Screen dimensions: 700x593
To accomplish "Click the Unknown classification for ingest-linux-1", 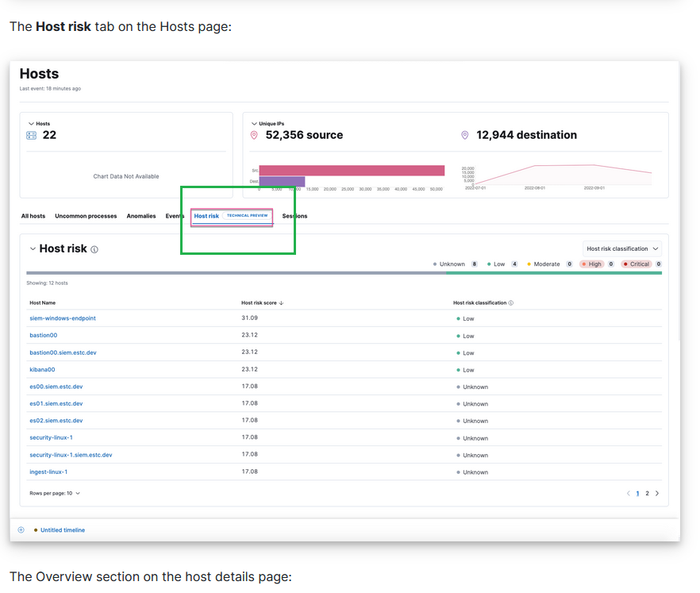I will 472,472.
